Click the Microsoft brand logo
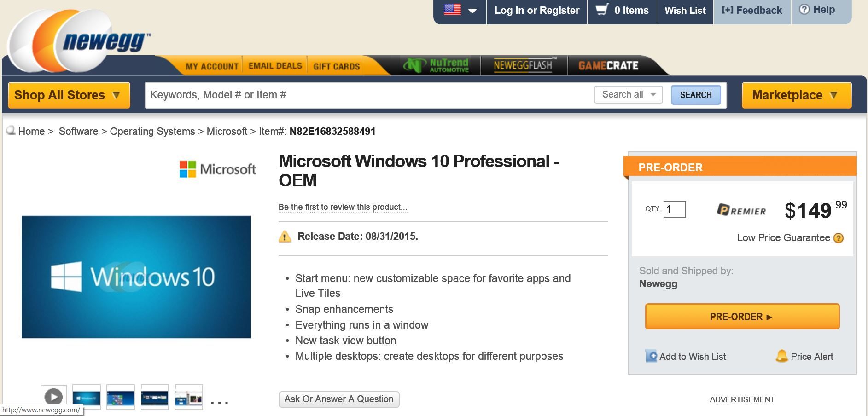The height and width of the screenshot is (416, 868). [x=217, y=169]
